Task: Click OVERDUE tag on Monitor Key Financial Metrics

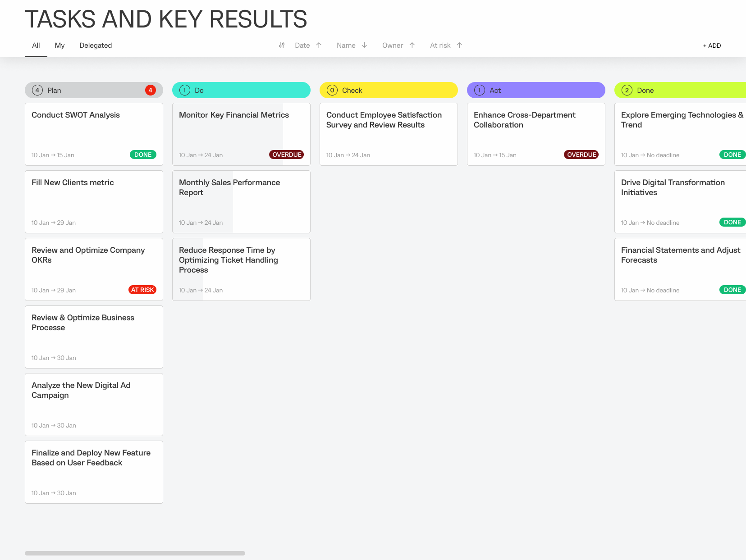Action: 287,155
